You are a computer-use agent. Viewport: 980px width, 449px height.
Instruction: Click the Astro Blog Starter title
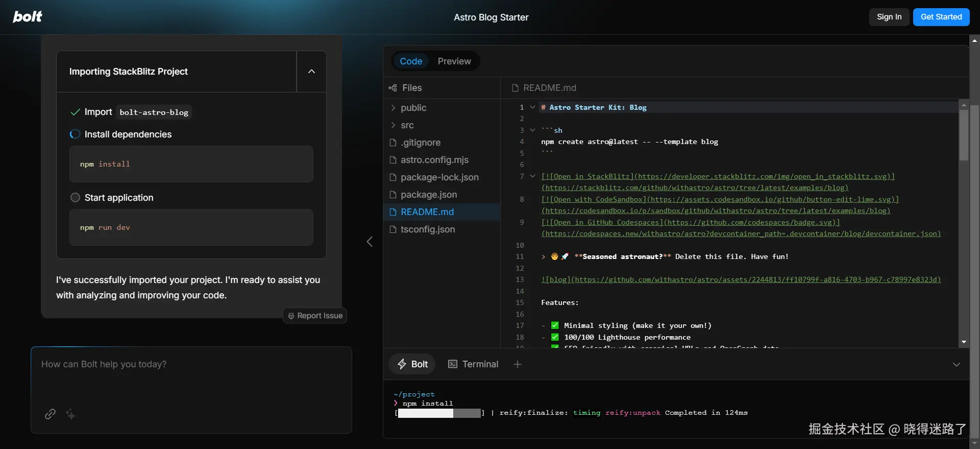pyautogui.click(x=491, y=17)
